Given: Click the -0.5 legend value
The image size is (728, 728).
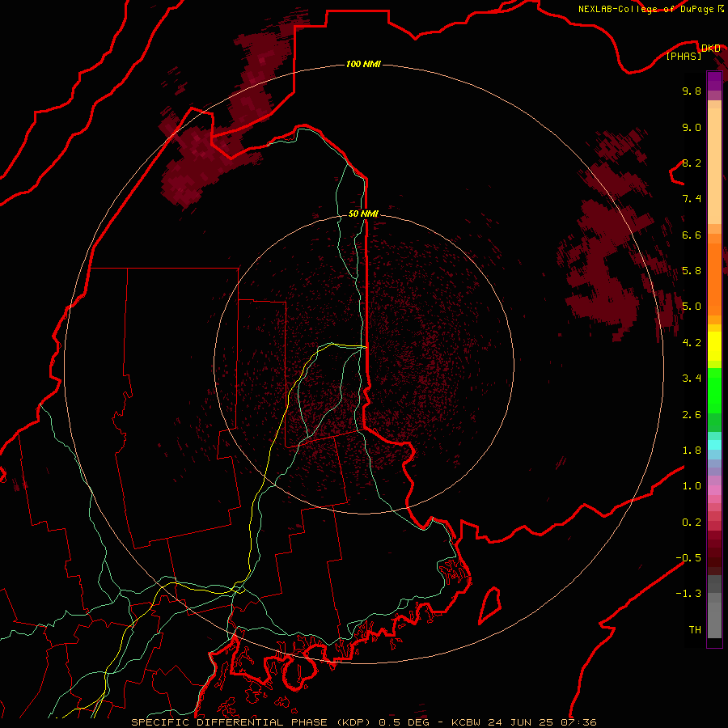Looking at the screenshot, I should tap(688, 558).
